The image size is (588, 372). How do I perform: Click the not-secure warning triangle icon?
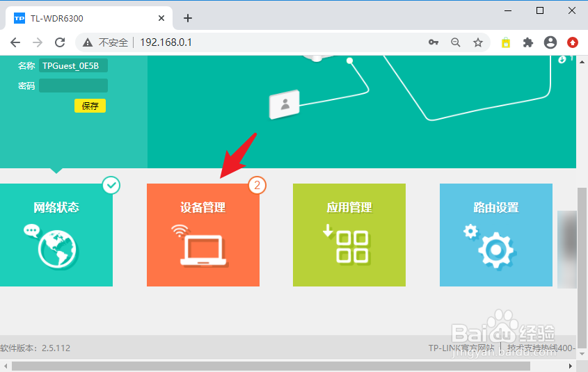pos(88,42)
